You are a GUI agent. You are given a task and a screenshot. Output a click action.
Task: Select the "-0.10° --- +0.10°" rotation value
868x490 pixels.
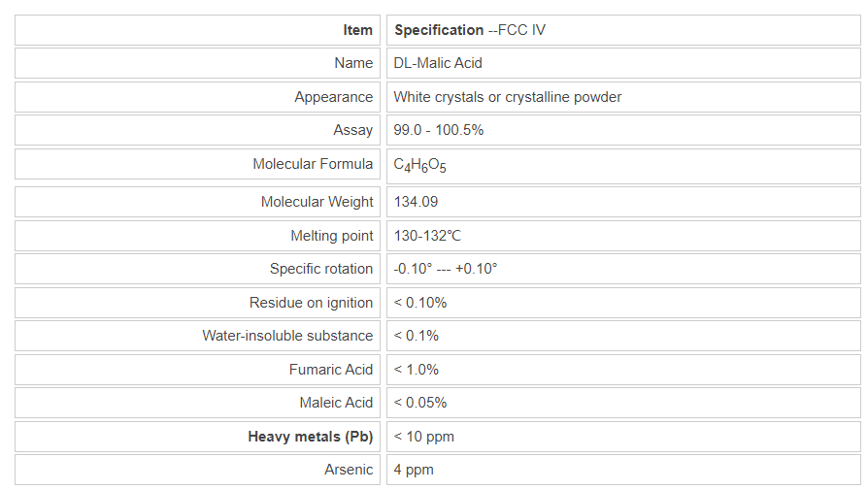446,269
